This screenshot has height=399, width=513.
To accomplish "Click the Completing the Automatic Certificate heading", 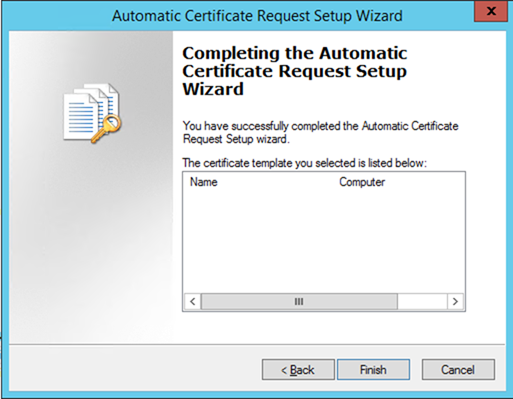I will (295, 71).
